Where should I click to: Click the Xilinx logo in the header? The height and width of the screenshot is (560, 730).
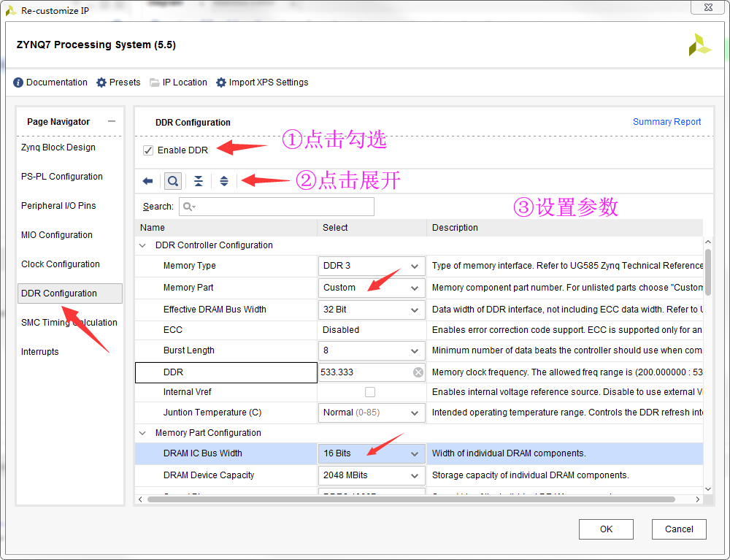pyautogui.click(x=700, y=45)
